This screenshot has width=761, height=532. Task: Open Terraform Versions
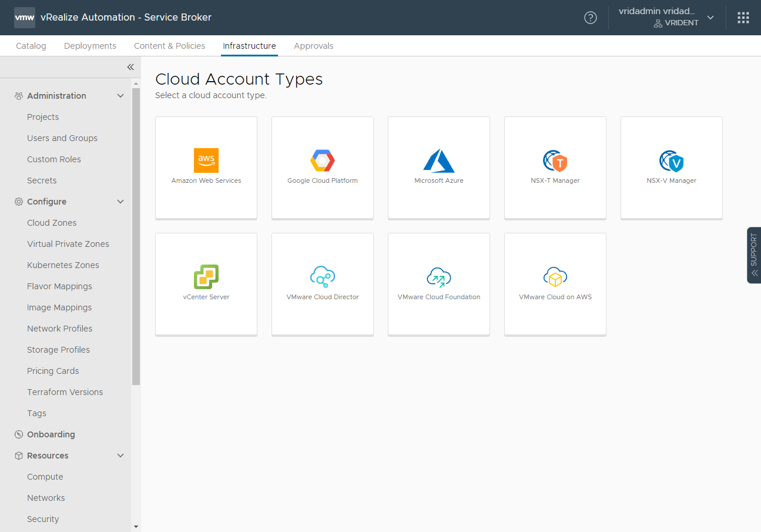pos(65,392)
